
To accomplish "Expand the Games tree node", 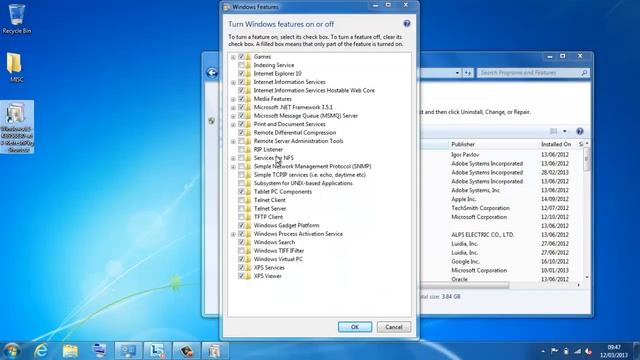I will tap(233, 57).
